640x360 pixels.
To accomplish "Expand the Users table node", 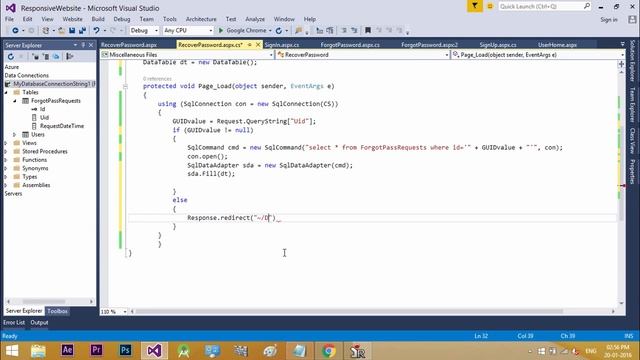I will pyautogui.click(x=15, y=135).
